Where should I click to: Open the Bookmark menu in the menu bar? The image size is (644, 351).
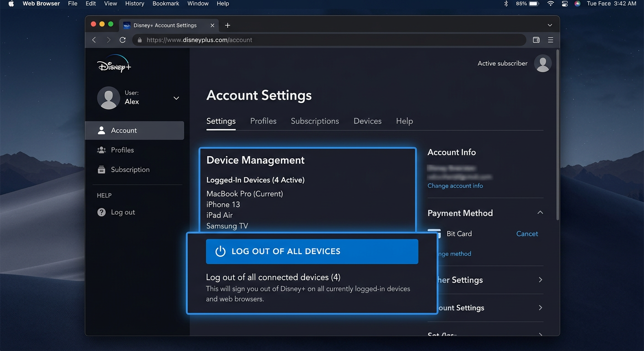click(166, 4)
